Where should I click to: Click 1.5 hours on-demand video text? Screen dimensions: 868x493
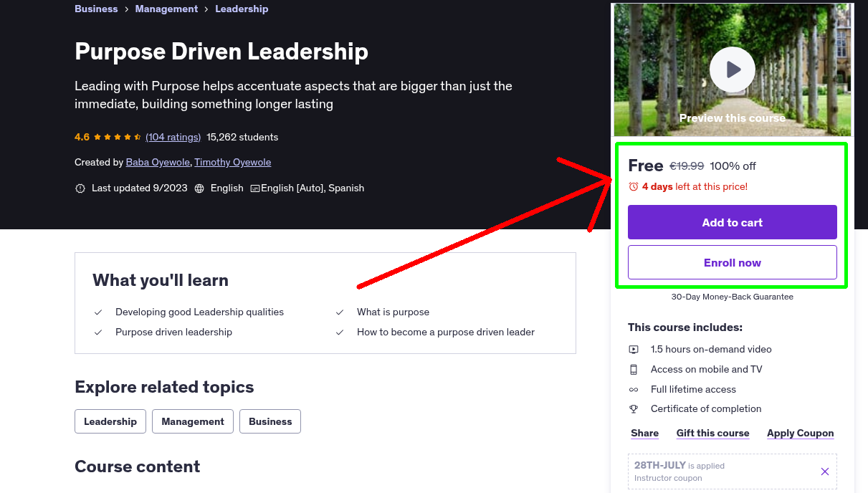click(x=711, y=350)
